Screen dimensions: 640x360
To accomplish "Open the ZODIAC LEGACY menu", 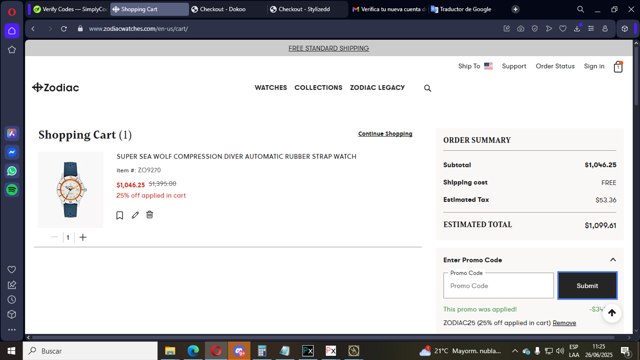I will tap(377, 87).
